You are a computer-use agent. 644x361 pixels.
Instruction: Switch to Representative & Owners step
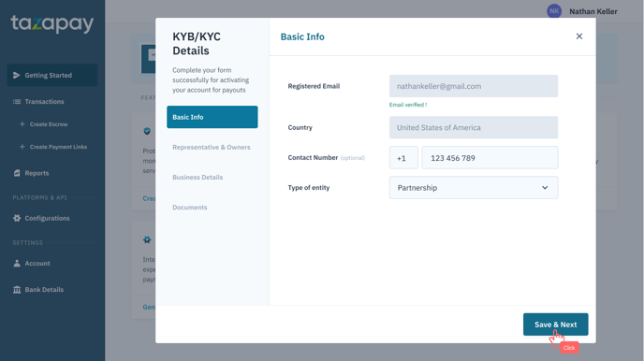(212, 147)
